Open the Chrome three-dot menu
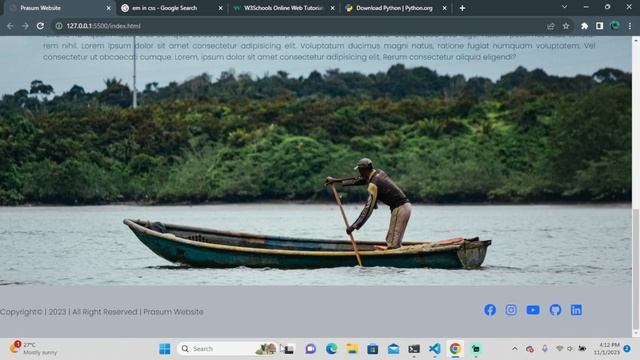The height and width of the screenshot is (360, 640). click(630, 26)
